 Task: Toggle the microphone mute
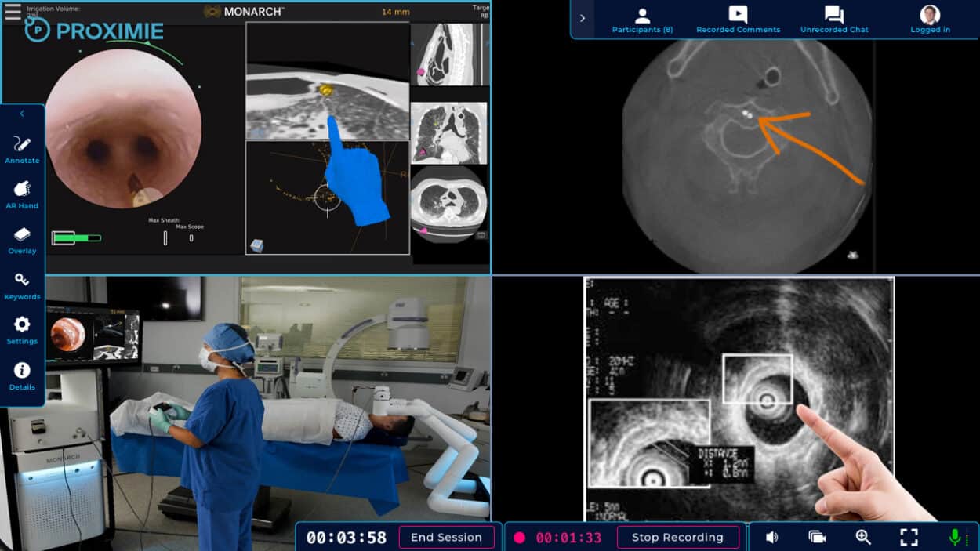point(955,537)
